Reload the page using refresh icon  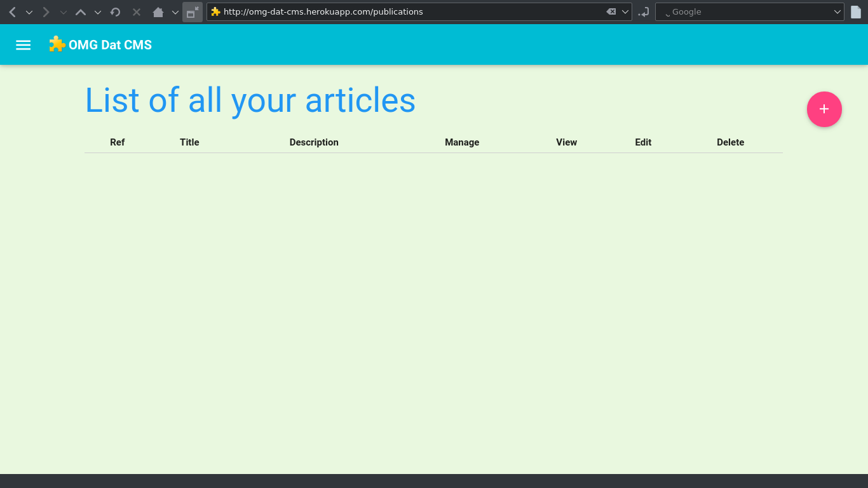[x=116, y=12]
